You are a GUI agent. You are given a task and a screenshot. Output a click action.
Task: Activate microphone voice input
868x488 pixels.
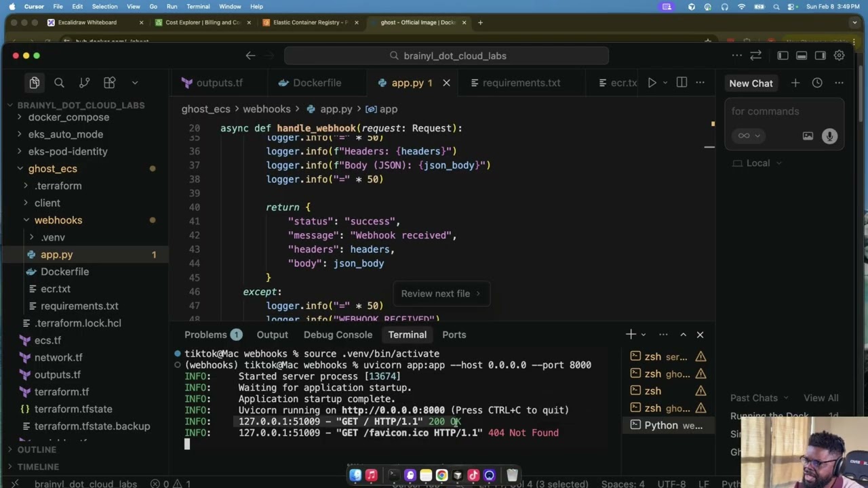[x=829, y=136]
